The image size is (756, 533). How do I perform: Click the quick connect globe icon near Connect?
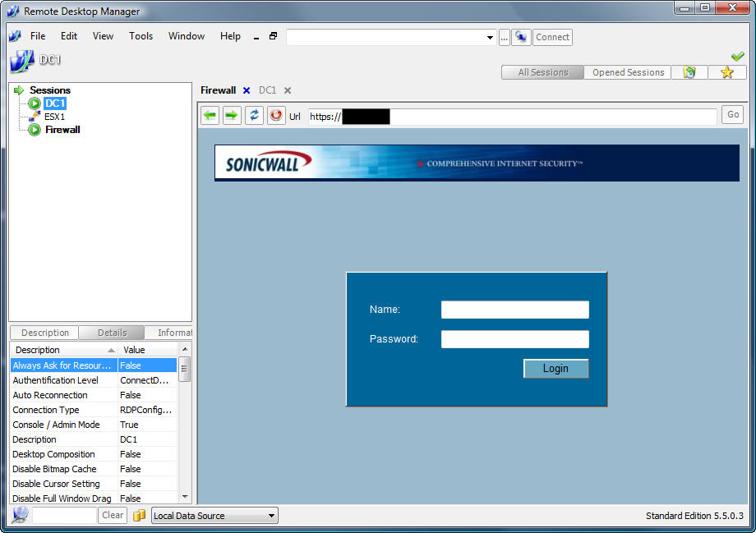[x=521, y=37]
